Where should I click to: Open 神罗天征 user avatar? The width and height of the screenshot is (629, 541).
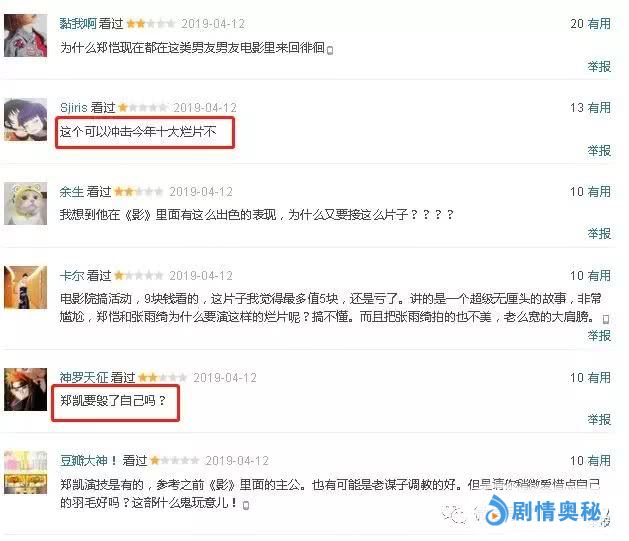(25, 389)
